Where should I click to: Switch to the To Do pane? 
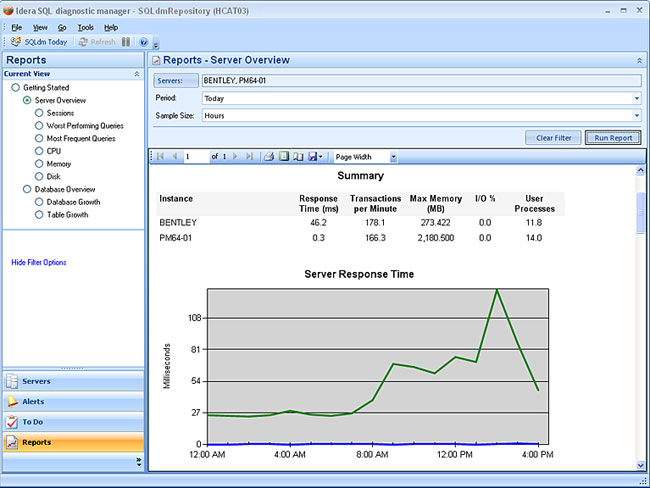pyautogui.click(x=73, y=422)
